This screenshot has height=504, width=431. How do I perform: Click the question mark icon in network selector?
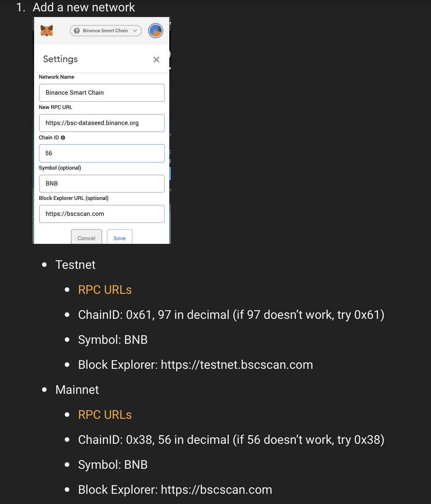coord(77,31)
